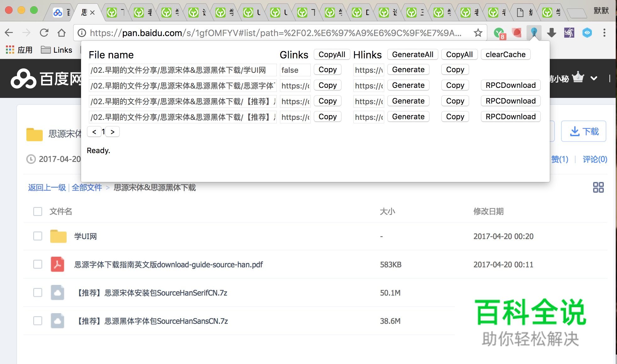Screen dimensions: 617x364
Task: Check the box beside 学UI网 folder
Action: (x=38, y=236)
